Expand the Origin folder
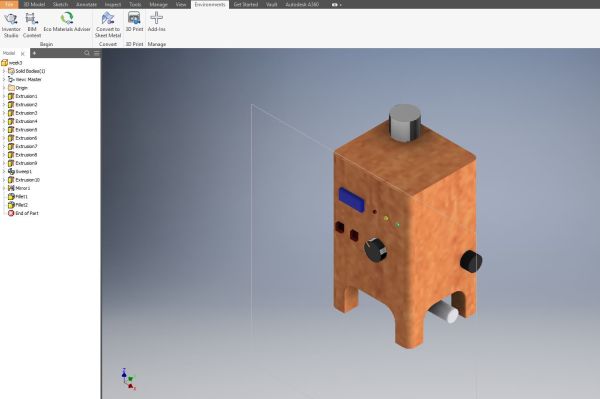 [4, 88]
